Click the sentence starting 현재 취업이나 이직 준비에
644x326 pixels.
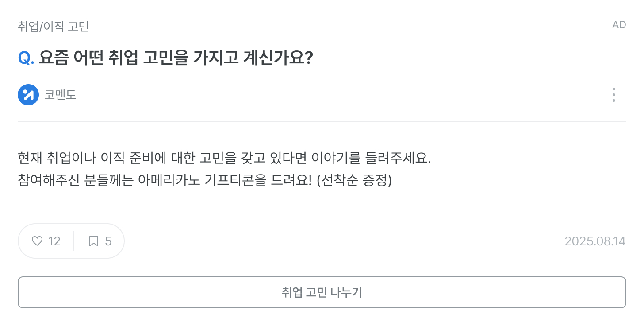tap(224, 158)
